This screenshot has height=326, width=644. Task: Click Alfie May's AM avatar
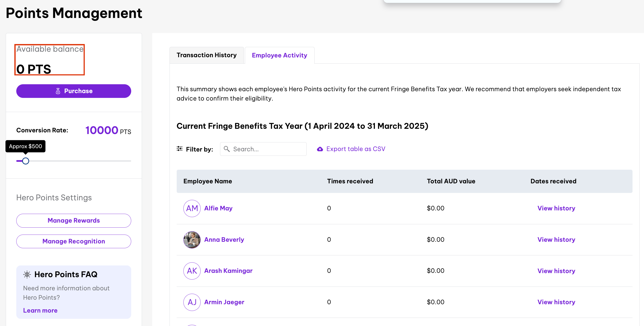point(192,208)
